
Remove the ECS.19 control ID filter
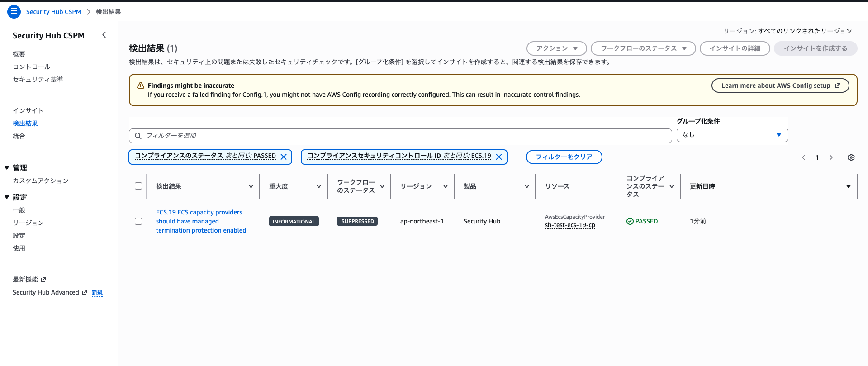pyautogui.click(x=499, y=157)
